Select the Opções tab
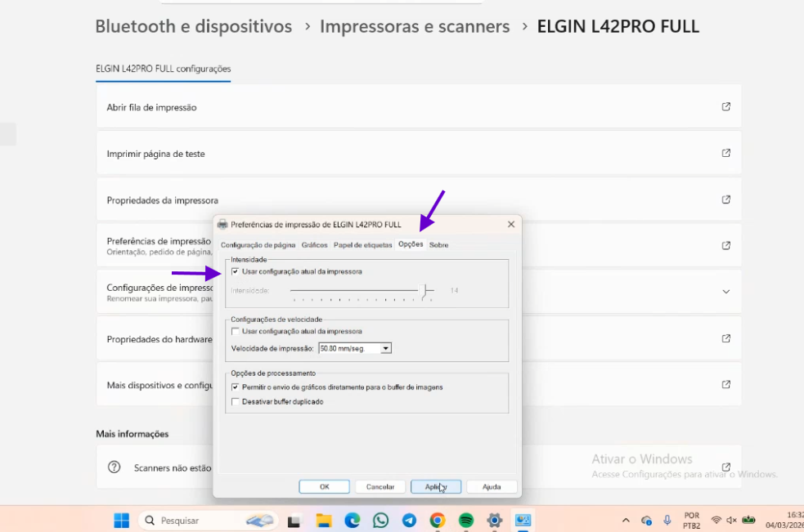This screenshot has height=532, width=804. point(411,244)
